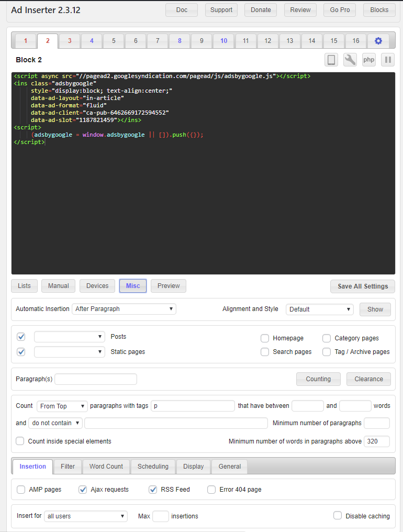Uncheck the Static pages checkbox

point(21,352)
